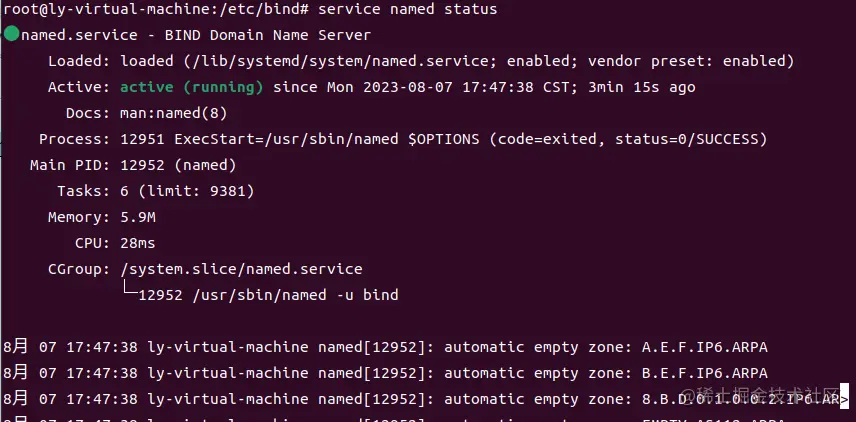Click the A.E.F.IP6.ARPA log line
This screenshot has width=856, height=422.
[385, 347]
